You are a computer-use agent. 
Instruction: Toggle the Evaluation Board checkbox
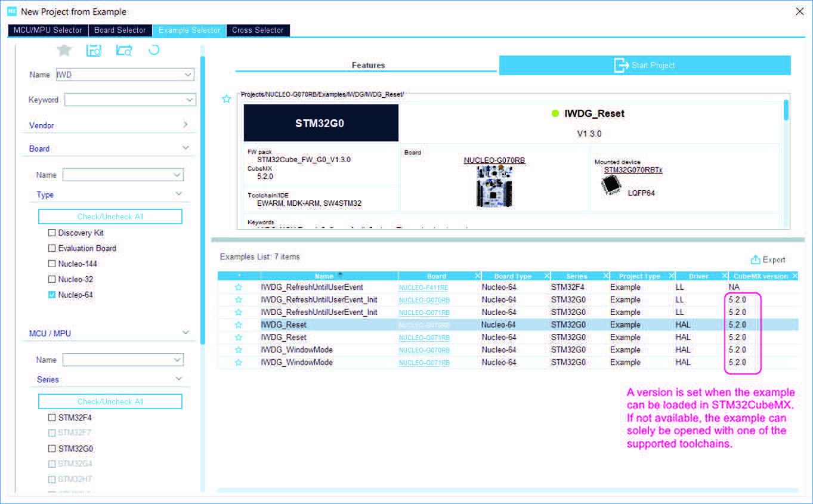52,248
